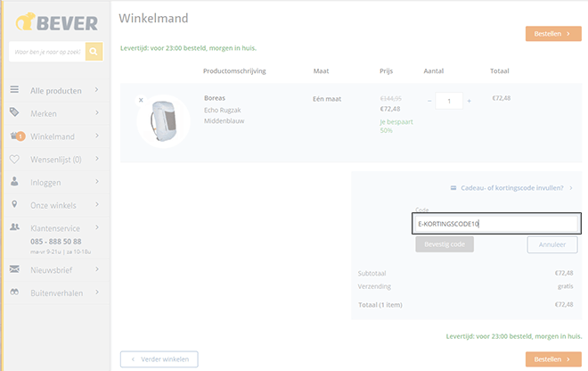The image size is (588, 371).
Task: Click the Onze winkels location pin icon
Action: (x=14, y=204)
